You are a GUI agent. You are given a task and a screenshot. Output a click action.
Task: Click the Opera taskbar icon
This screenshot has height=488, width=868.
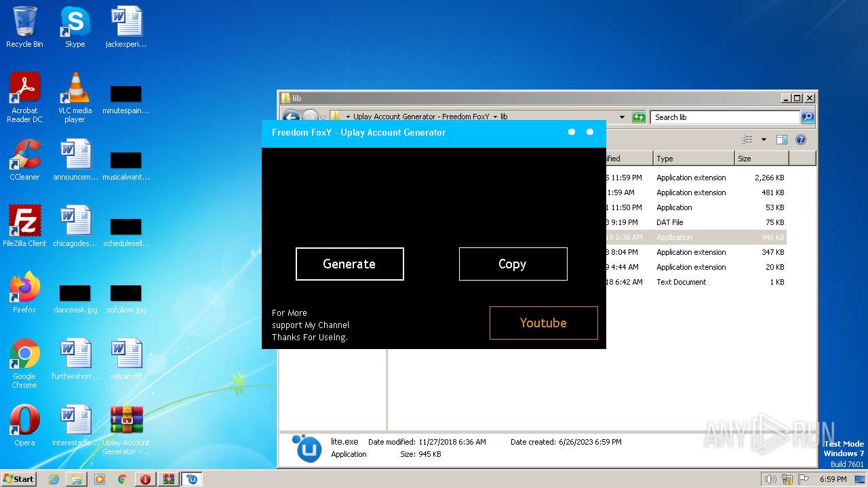tap(145, 479)
